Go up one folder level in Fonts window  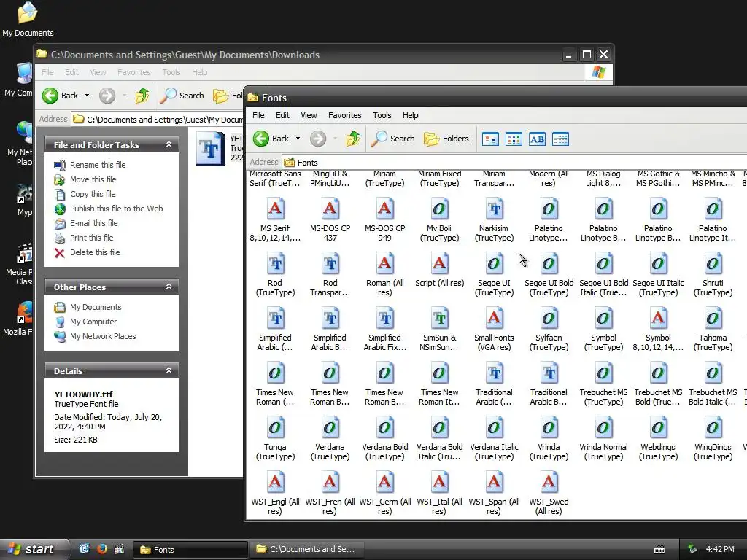point(353,139)
